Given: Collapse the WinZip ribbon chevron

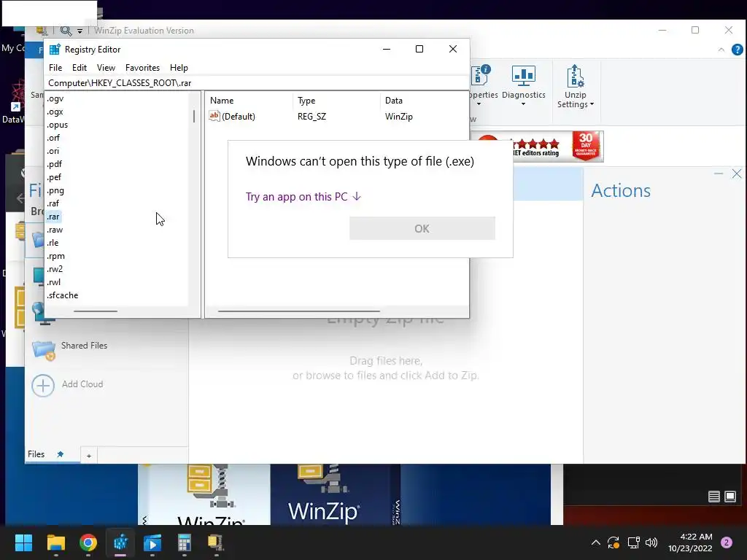Looking at the screenshot, I should coord(721,50).
